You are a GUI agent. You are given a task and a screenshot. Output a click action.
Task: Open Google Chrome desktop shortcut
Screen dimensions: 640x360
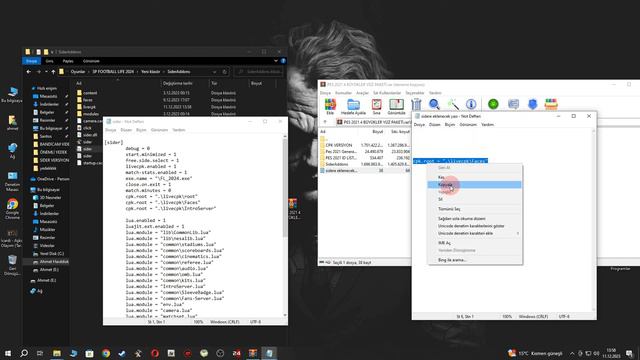coord(12,209)
